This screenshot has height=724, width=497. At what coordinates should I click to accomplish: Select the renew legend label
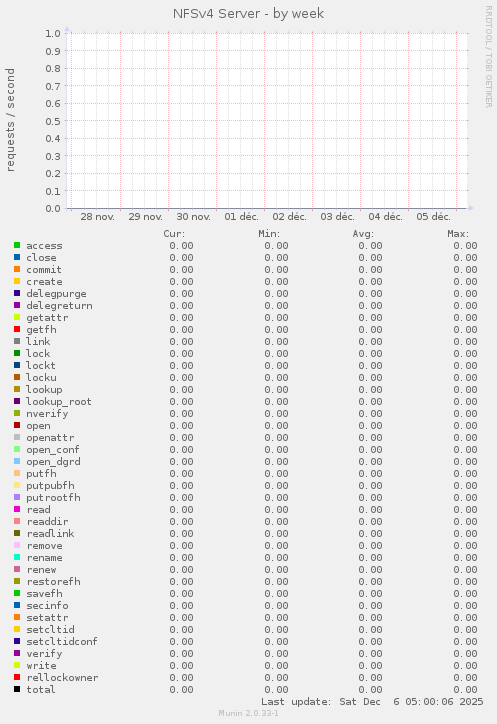tap(41, 570)
